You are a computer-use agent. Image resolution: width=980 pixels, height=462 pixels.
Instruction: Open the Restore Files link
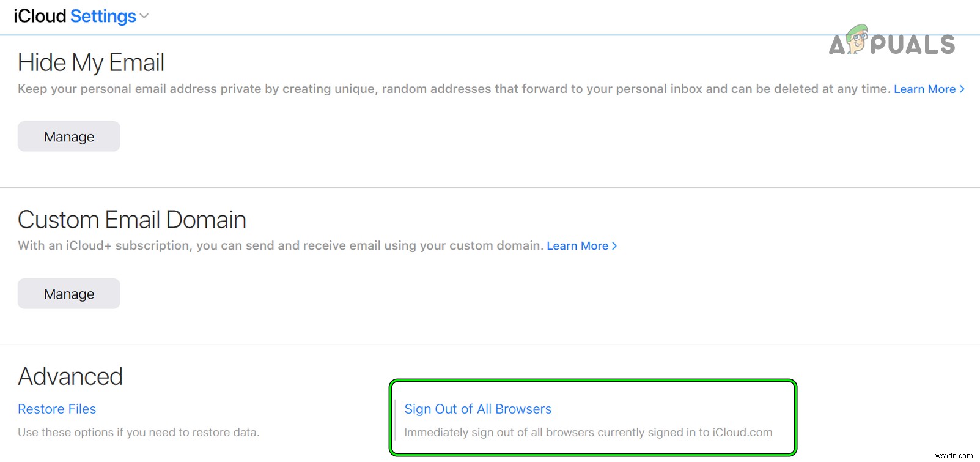[57, 409]
